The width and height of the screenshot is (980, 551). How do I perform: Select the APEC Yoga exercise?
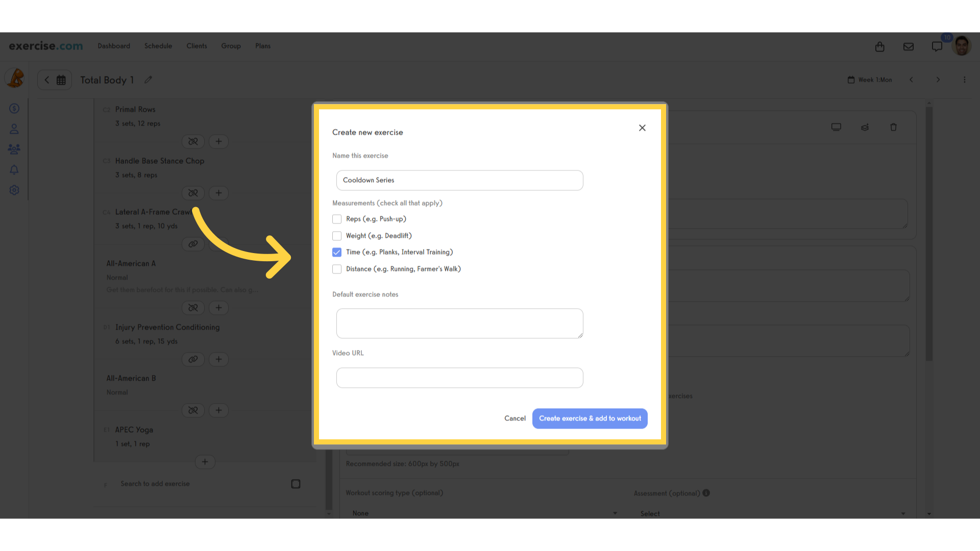[x=134, y=430]
